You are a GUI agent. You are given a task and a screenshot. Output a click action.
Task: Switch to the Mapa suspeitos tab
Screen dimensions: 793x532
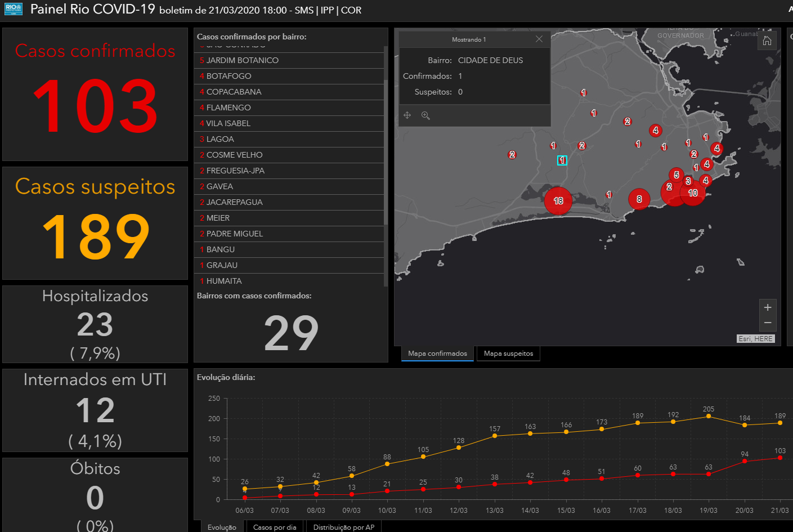point(508,354)
